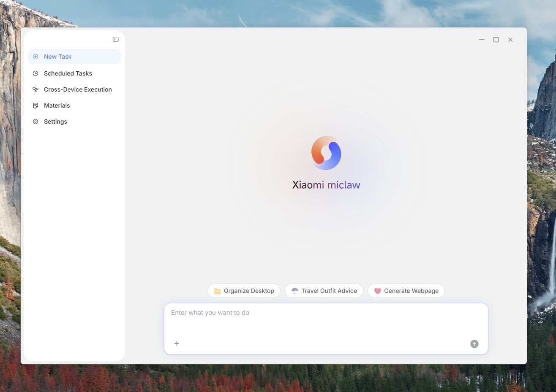
Task: Click the heart icon on Generate Webpage
Action: click(378, 290)
